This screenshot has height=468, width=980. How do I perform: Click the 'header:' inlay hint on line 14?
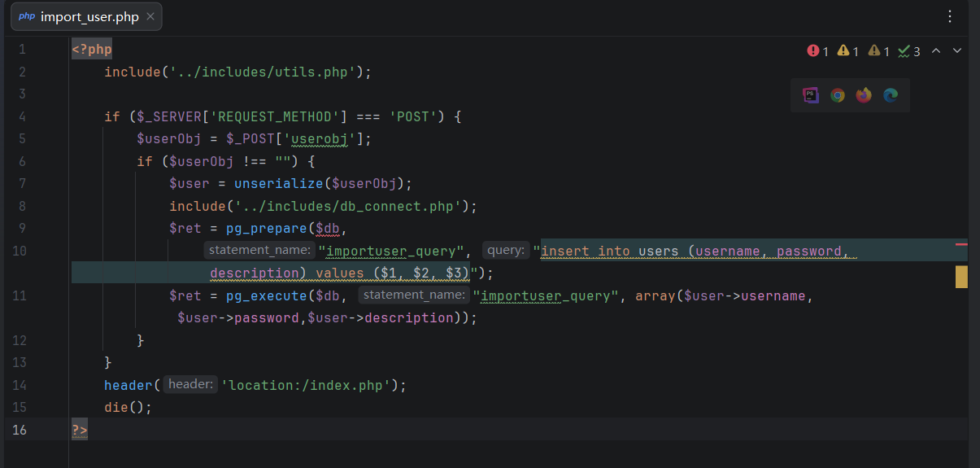coord(190,384)
